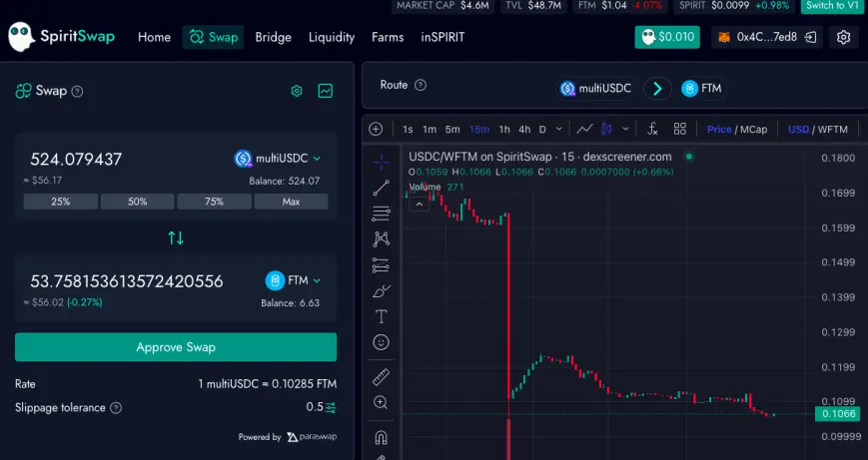This screenshot has height=460, width=868.
Task: Expand the chart style dropdown arrow
Action: coord(625,129)
